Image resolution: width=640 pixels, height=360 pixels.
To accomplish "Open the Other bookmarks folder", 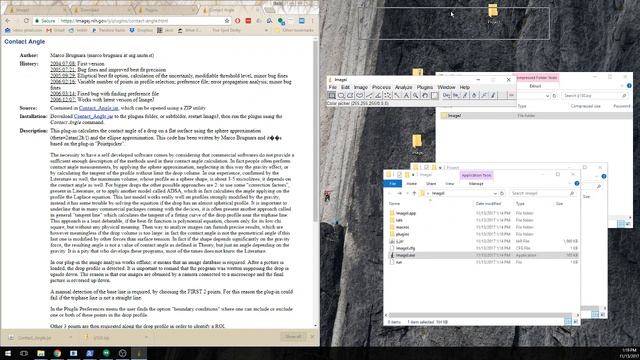I will click(x=294, y=30).
